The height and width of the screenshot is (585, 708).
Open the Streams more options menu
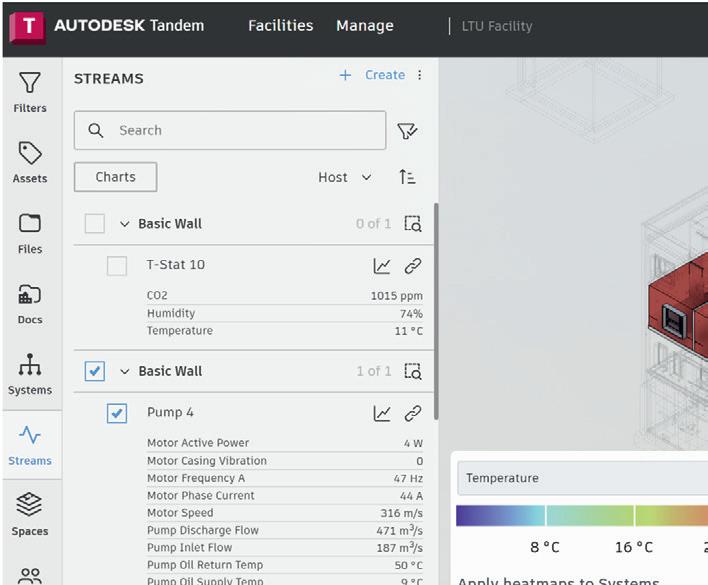[419, 75]
